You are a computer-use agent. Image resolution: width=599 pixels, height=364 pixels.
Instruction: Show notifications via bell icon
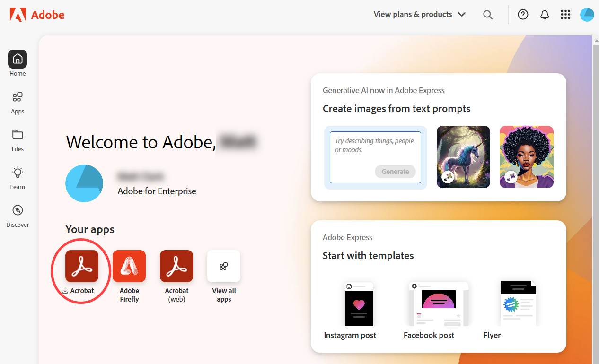pyautogui.click(x=545, y=15)
